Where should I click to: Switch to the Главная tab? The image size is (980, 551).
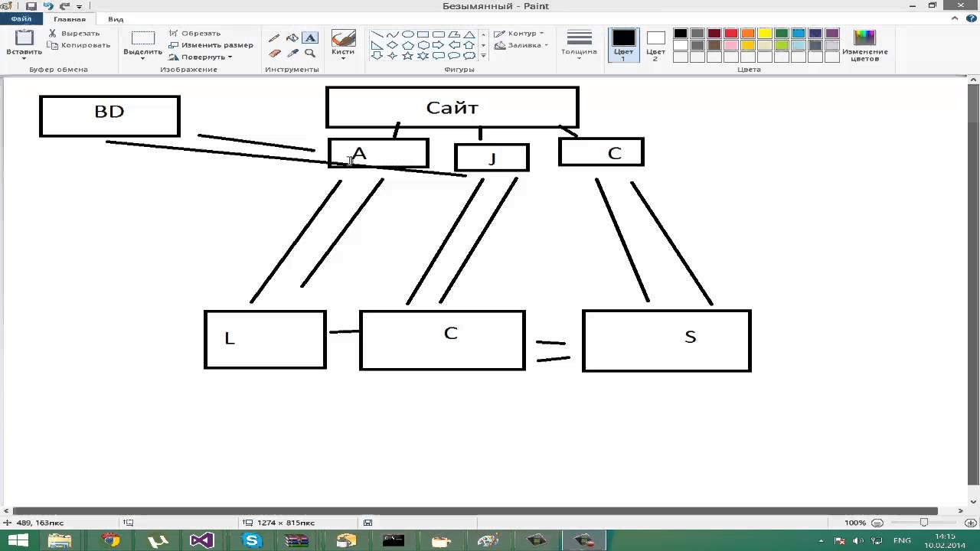(x=70, y=19)
